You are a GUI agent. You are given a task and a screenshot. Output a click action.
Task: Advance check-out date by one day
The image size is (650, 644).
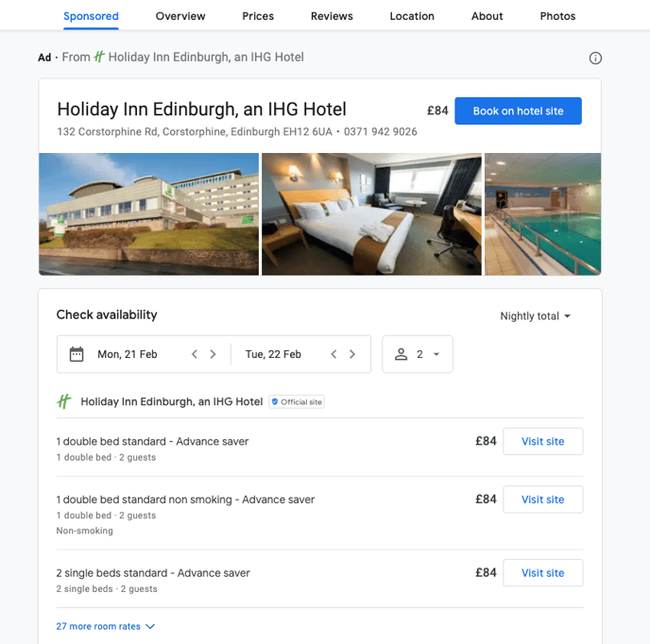tap(352, 354)
